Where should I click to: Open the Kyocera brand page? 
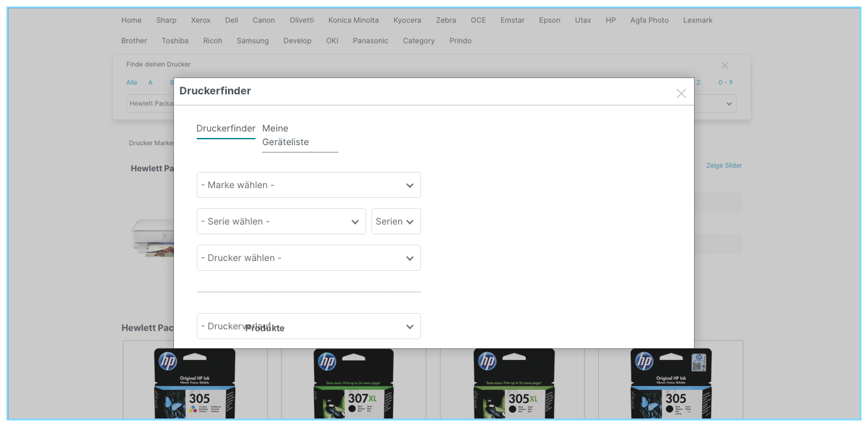point(407,20)
